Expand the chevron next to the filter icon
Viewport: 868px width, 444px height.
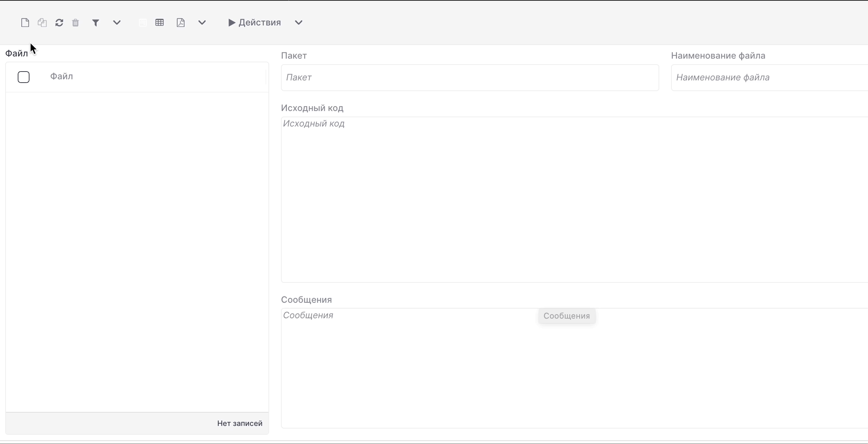[117, 22]
